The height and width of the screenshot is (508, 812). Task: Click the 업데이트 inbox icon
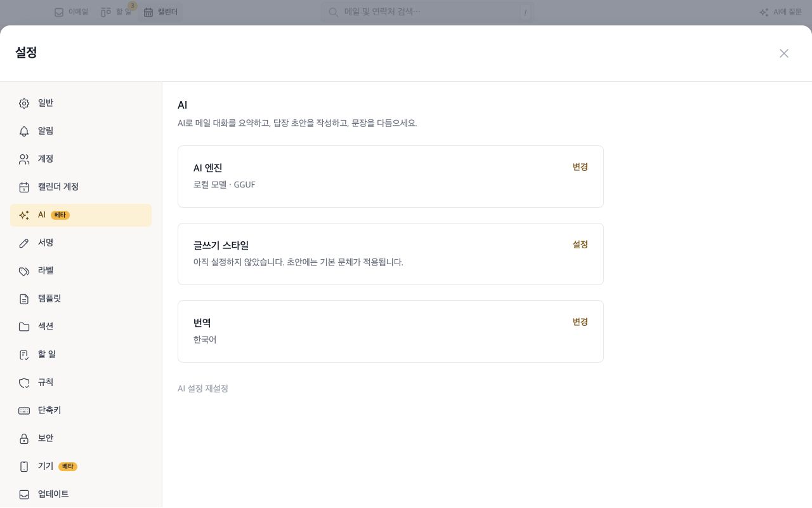[24, 494]
